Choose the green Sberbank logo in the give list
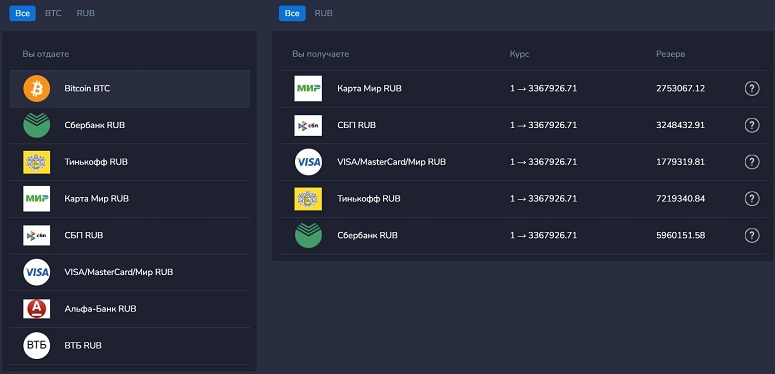This screenshot has width=775, height=374. tap(37, 125)
